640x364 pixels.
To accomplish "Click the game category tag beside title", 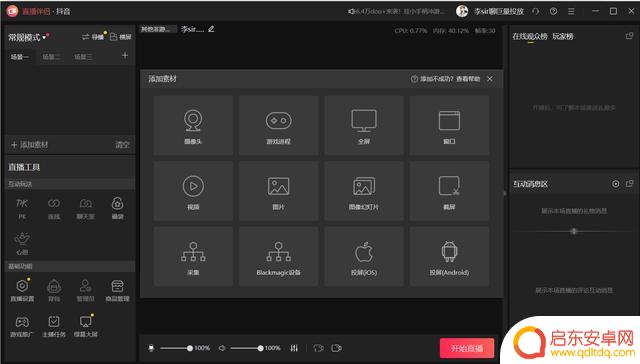I will click(x=158, y=29).
